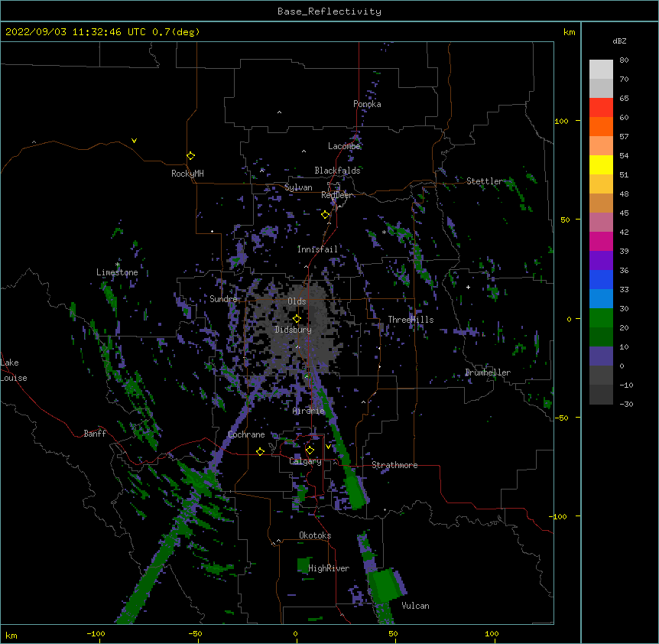Click the Sundre city label

[223, 299]
